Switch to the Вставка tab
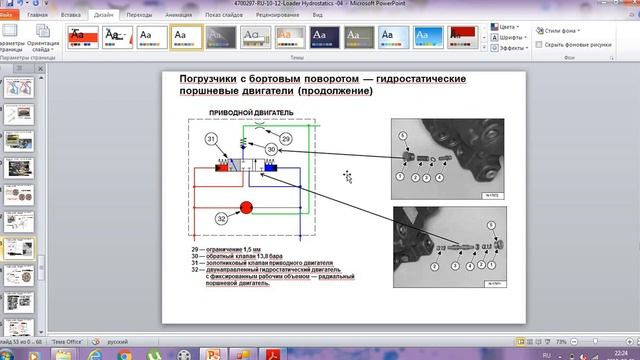The width and height of the screenshot is (640, 360). (71, 15)
